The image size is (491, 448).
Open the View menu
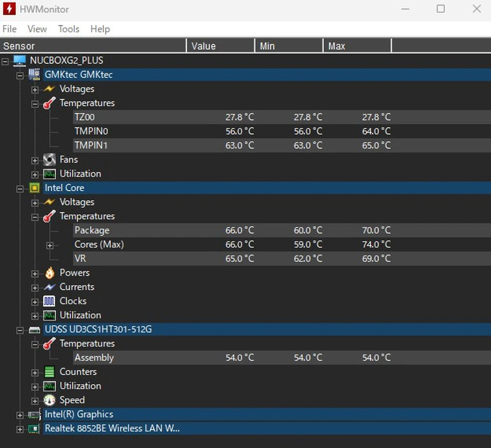(x=37, y=29)
